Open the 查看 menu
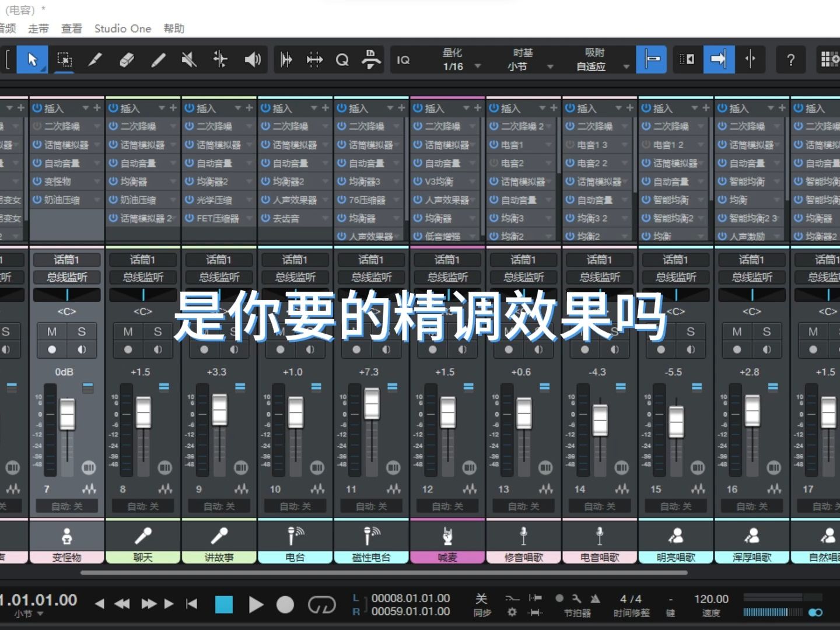This screenshot has height=630, width=840. pyautogui.click(x=72, y=29)
